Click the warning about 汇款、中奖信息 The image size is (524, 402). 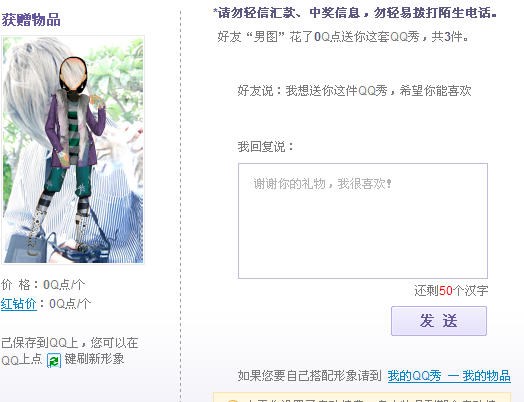355,13
